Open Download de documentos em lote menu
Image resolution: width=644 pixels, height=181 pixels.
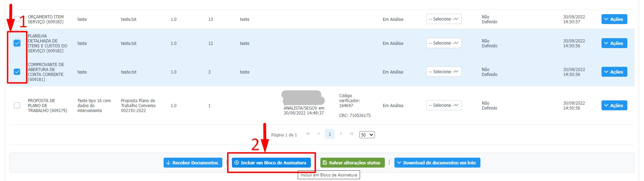pyautogui.click(x=437, y=163)
